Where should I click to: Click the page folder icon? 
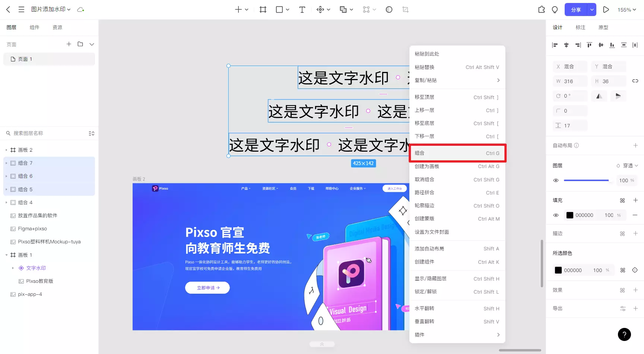pos(80,44)
